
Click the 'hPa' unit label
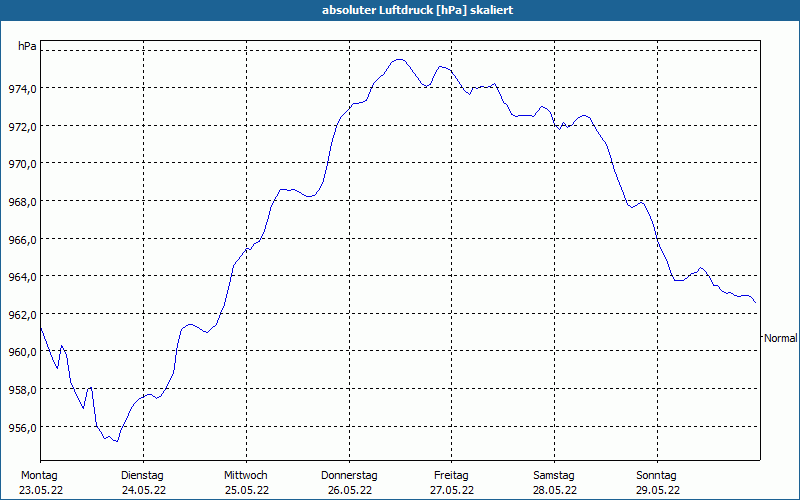tap(27, 46)
